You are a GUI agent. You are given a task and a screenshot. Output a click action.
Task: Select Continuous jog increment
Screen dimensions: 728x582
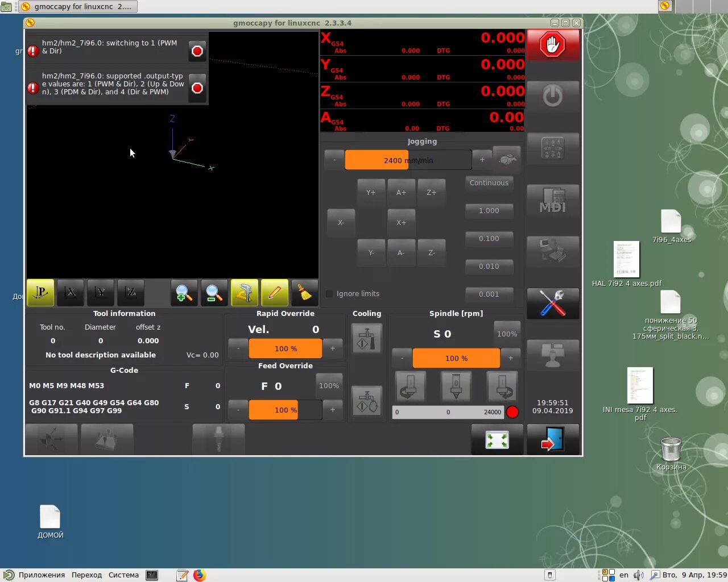click(489, 183)
